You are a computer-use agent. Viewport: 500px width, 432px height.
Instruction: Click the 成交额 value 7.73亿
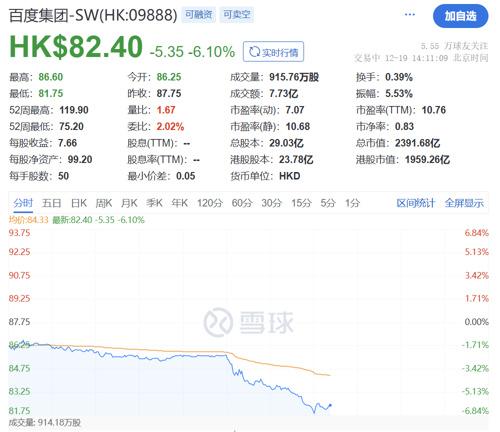pyautogui.click(x=284, y=93)
